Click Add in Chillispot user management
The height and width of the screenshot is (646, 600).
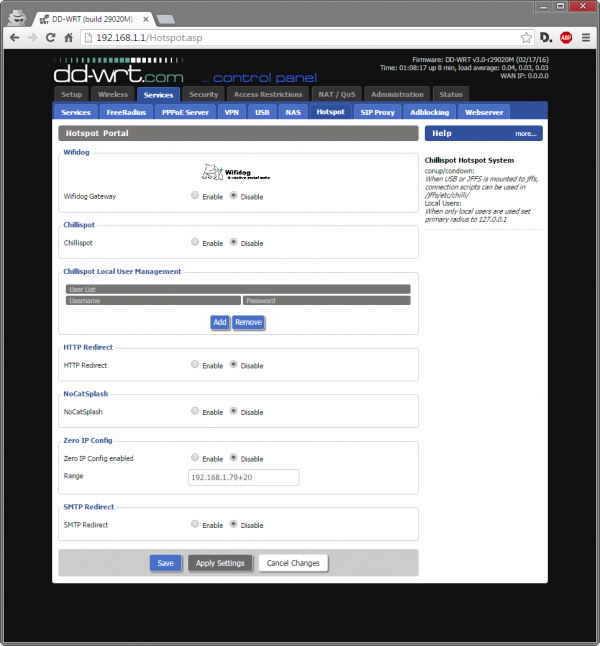219,322
